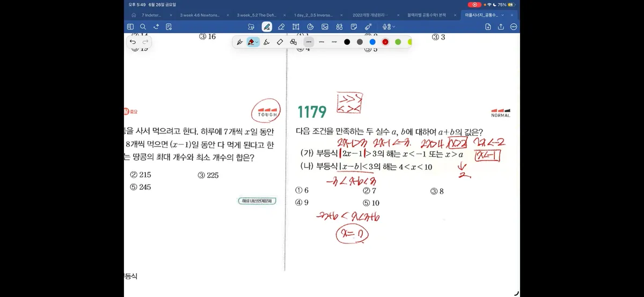Select the thinnest stroke width

click(x=334, y=42)
